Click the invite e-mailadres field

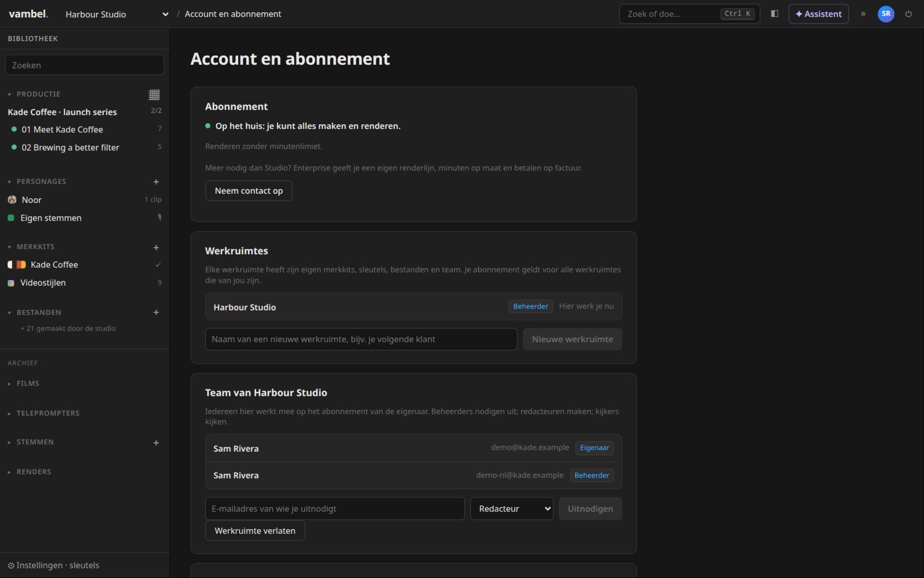click(x=335, y=509)
